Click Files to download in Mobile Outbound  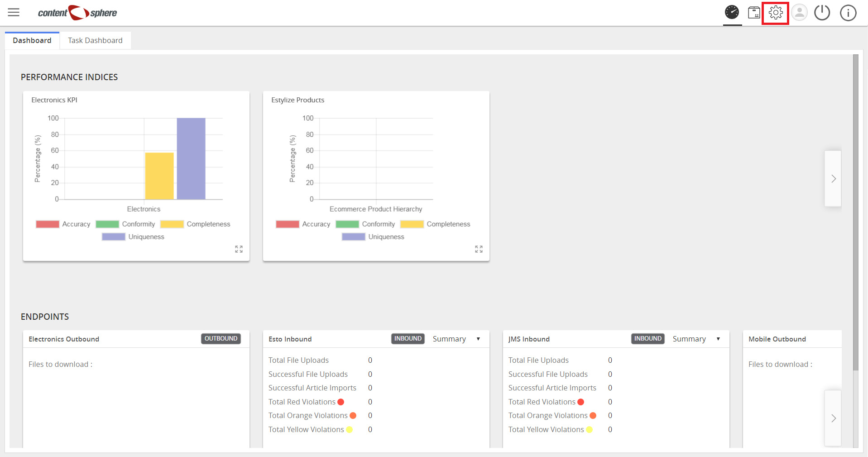(x=781, y=364)
